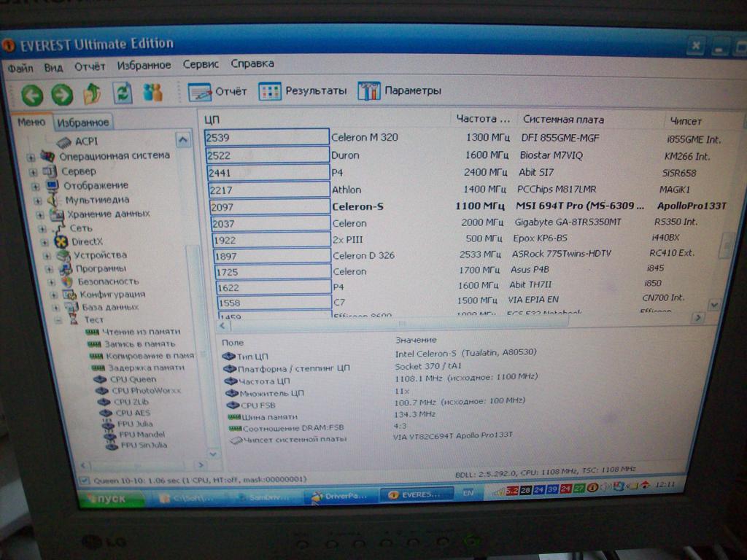
Task: Expand the DirectX tree node
Action: (x=44, y=242)
